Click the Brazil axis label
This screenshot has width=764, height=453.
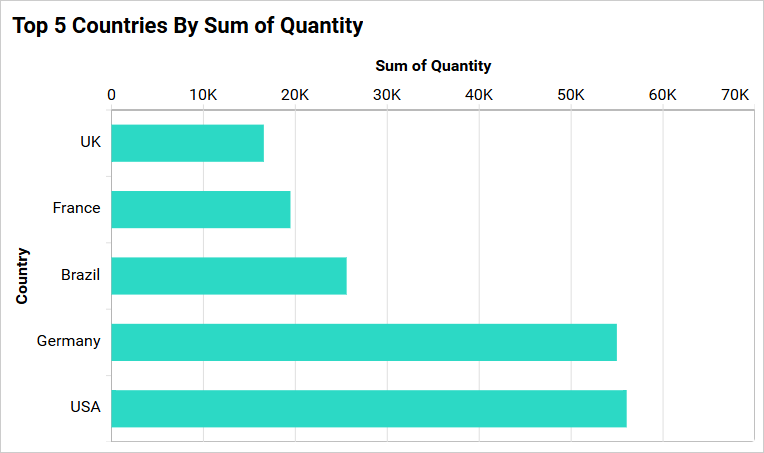(x=81, y=274)
